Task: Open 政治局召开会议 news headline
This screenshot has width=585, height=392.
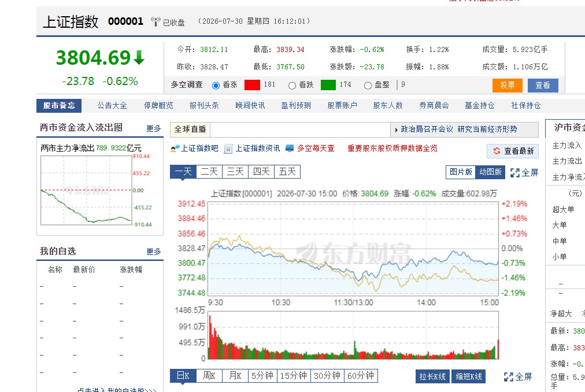Action: click(459, 130)
